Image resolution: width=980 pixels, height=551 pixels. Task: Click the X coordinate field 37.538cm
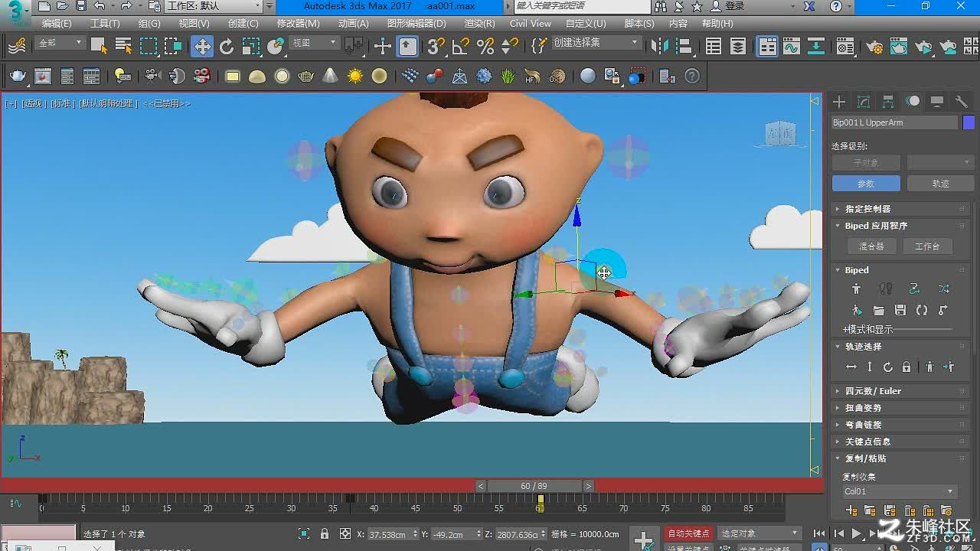388,534
